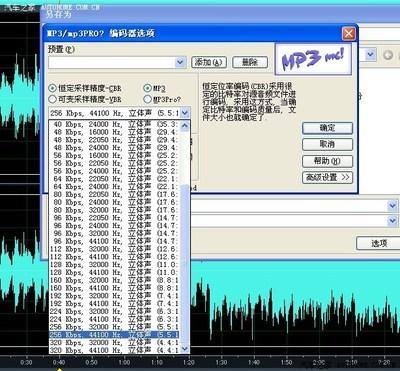Image resolution: width=400 pixels, height=371 pixels.
Task: Click the 添加(A) add preset button
Action: pyautogui.click(x=209, y=62)
